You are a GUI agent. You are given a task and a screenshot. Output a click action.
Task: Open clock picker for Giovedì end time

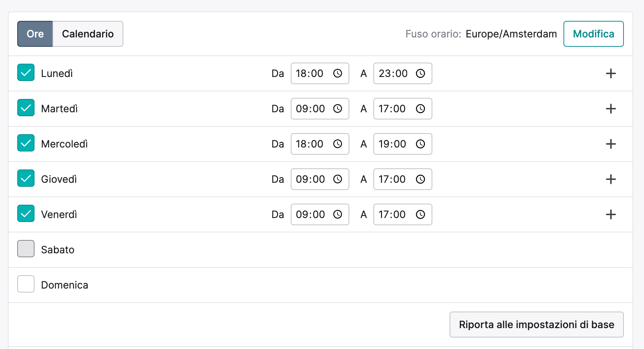point(420,179)
